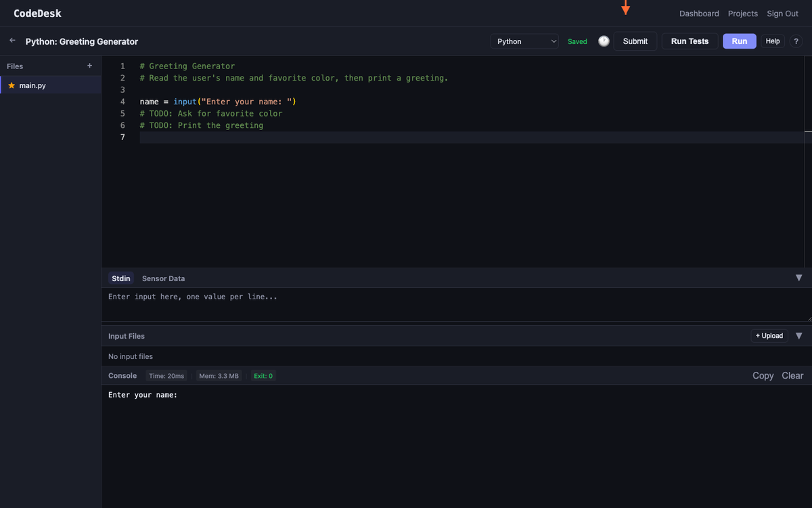
Task: Switch to the Sensor Data tab
Action: coord(163,278)
